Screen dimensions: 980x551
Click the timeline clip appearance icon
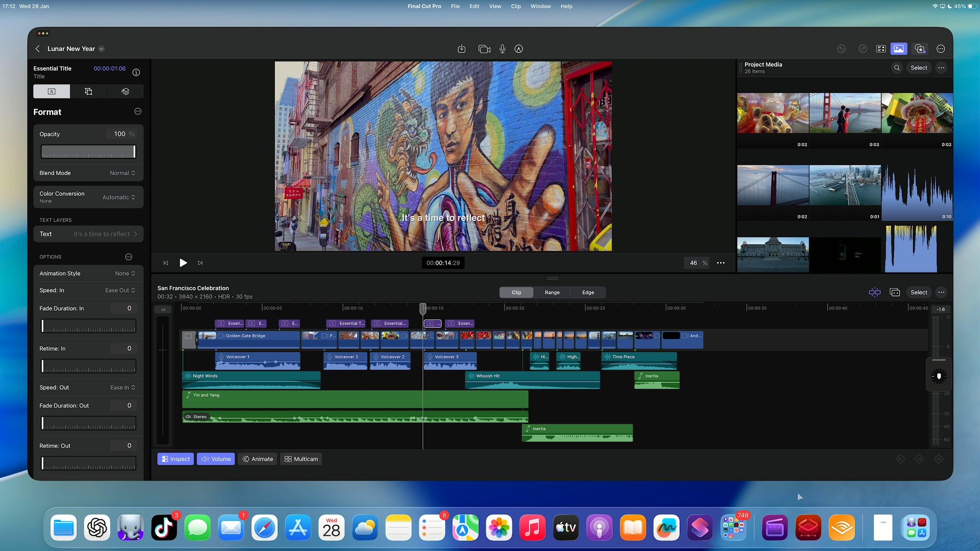pyautogui.click(x=895, y=292)
